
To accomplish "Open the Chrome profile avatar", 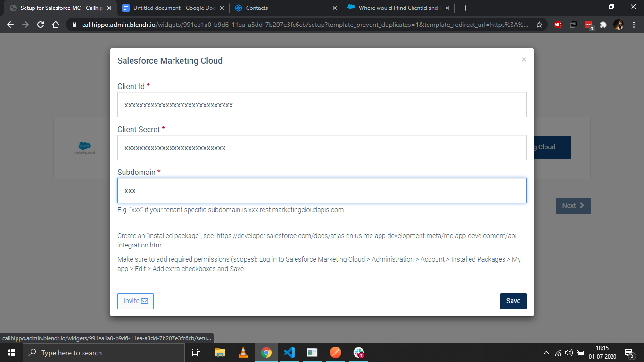I will 619,25.
